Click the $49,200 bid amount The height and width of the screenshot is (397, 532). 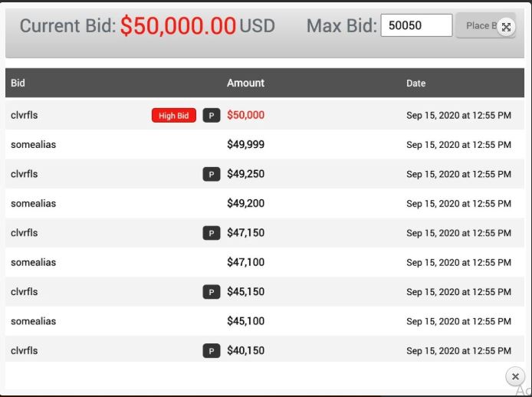click(245, 204)
